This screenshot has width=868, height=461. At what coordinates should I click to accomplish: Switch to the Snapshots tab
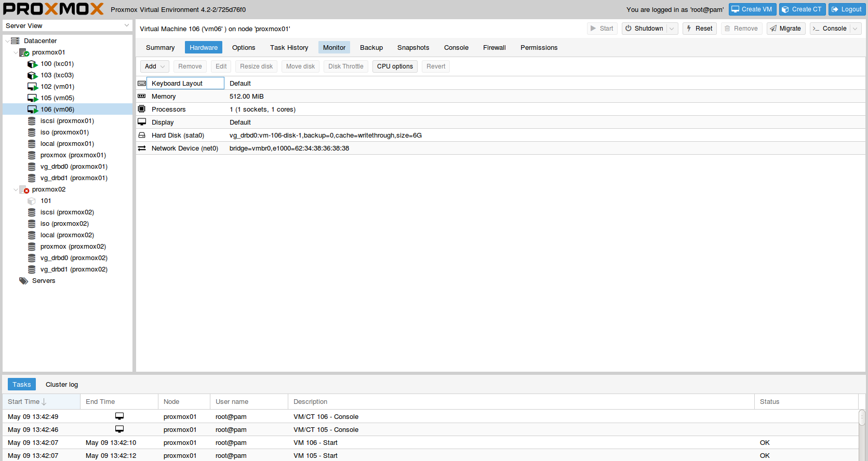click(413, 48)
